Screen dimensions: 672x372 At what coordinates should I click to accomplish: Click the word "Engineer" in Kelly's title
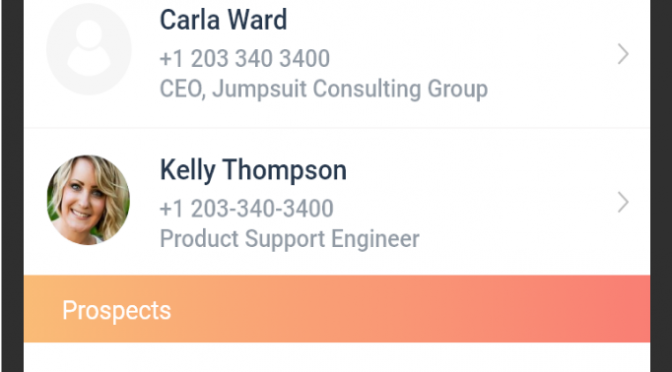(x=375, y=239)
